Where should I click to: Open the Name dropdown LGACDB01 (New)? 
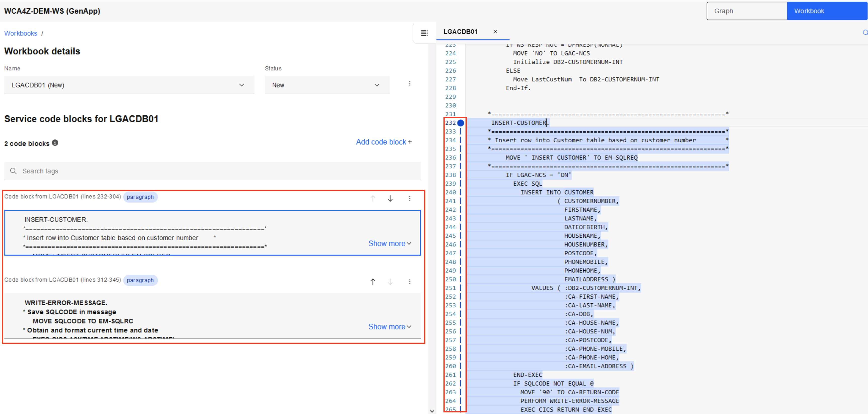(129, 85)
